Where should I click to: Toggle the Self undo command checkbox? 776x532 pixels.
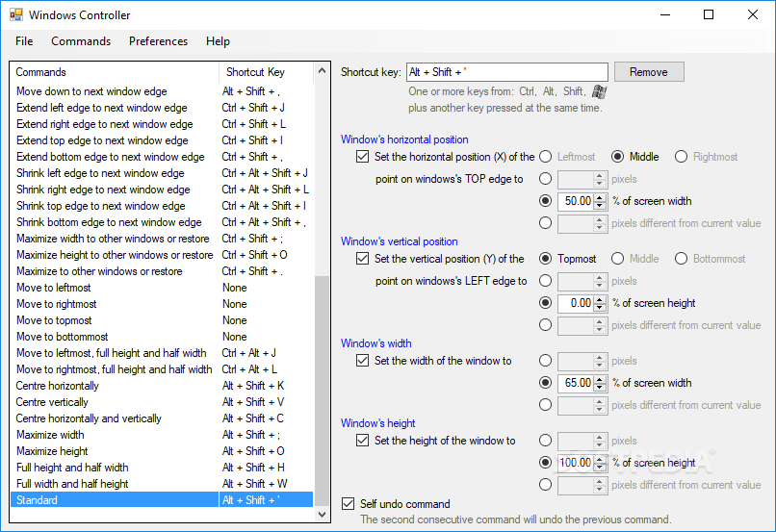pyautogui.click(x=348, y=504)
